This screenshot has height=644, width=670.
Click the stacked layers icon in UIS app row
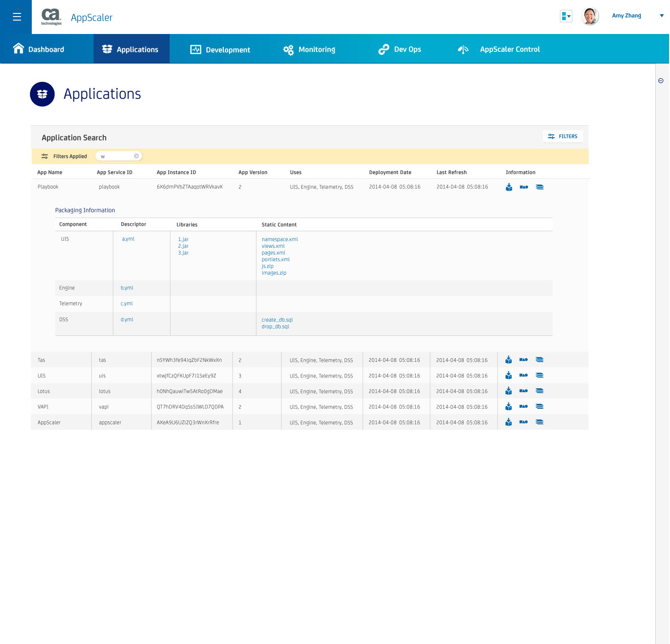pyautogui.click(x=539, y=375)
